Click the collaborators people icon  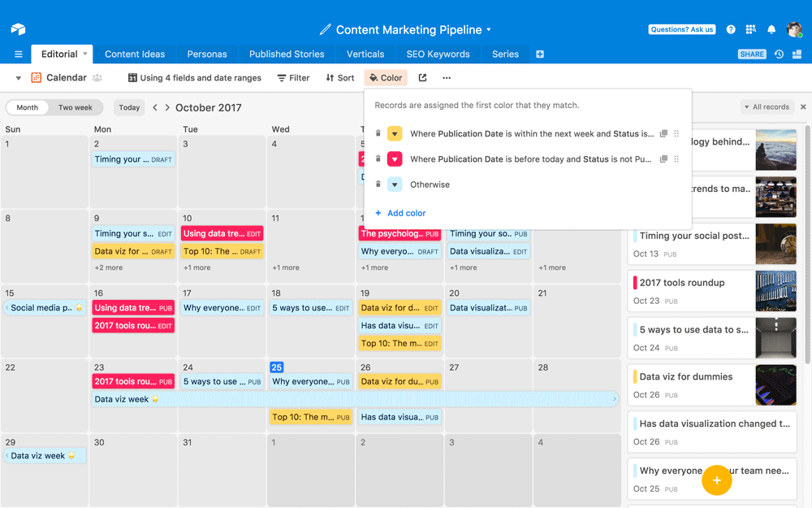pos(97,78)
